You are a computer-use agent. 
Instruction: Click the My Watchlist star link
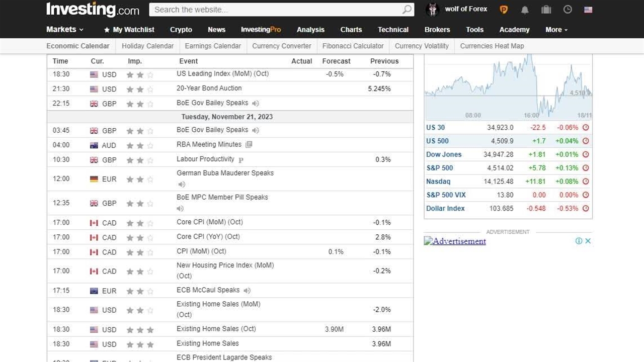(129, 30)
